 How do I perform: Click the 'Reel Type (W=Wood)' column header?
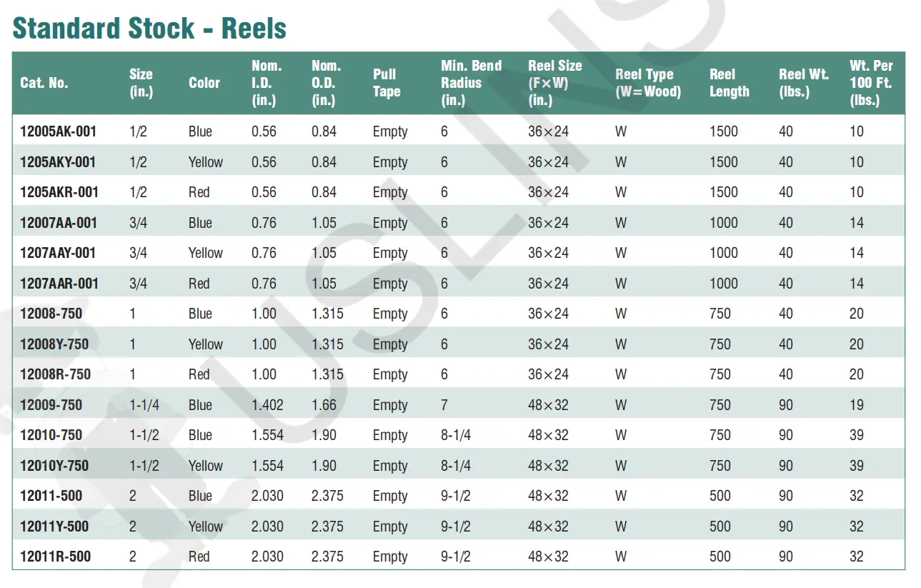click(x=648, y=83)
